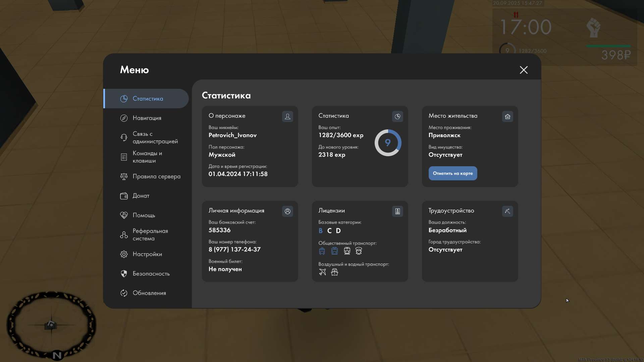Click the personal info icon in Личная информация card

click(287, 211)
